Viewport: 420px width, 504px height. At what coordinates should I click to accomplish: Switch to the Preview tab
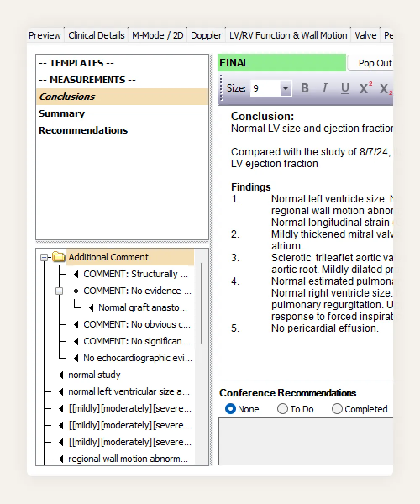click(45, 35)
